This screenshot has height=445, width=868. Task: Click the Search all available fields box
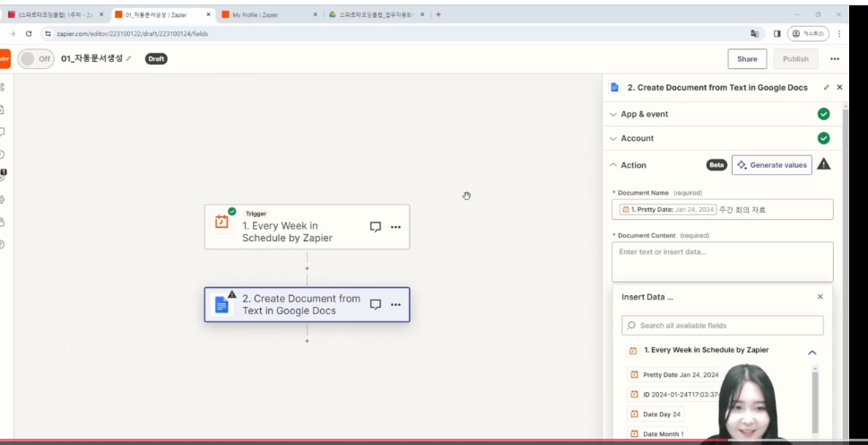723,326
